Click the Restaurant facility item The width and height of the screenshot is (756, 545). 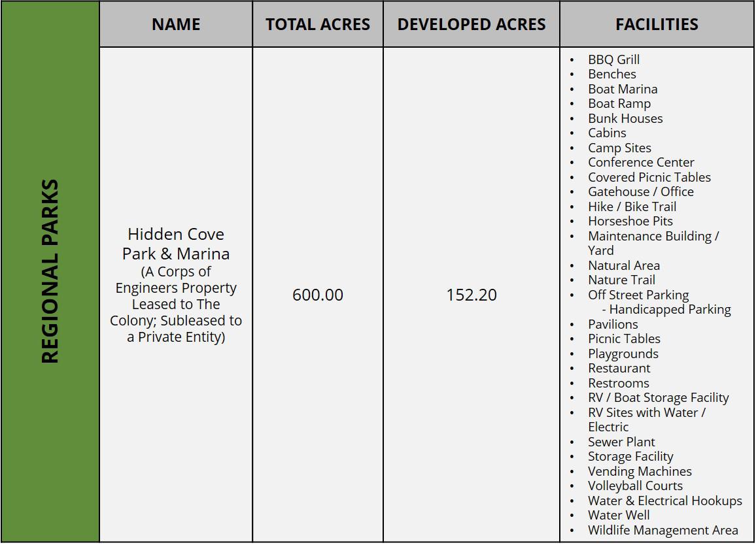(619, 368)
